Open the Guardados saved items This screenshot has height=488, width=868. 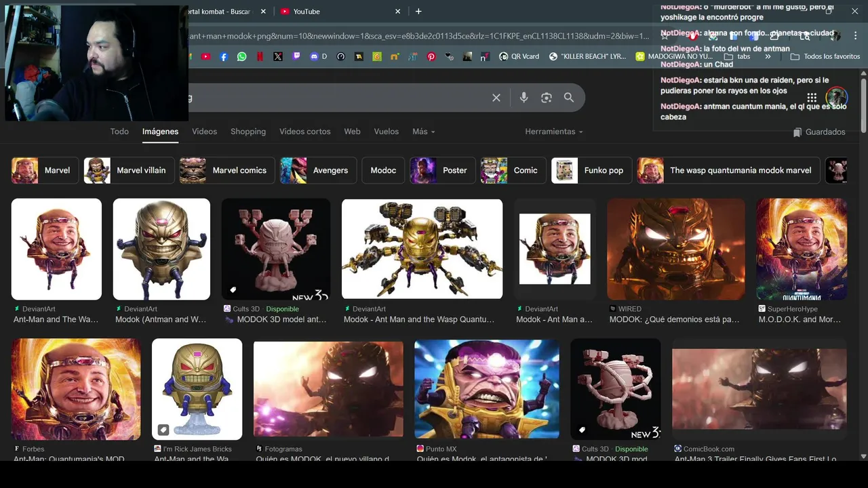click(819, 132)
